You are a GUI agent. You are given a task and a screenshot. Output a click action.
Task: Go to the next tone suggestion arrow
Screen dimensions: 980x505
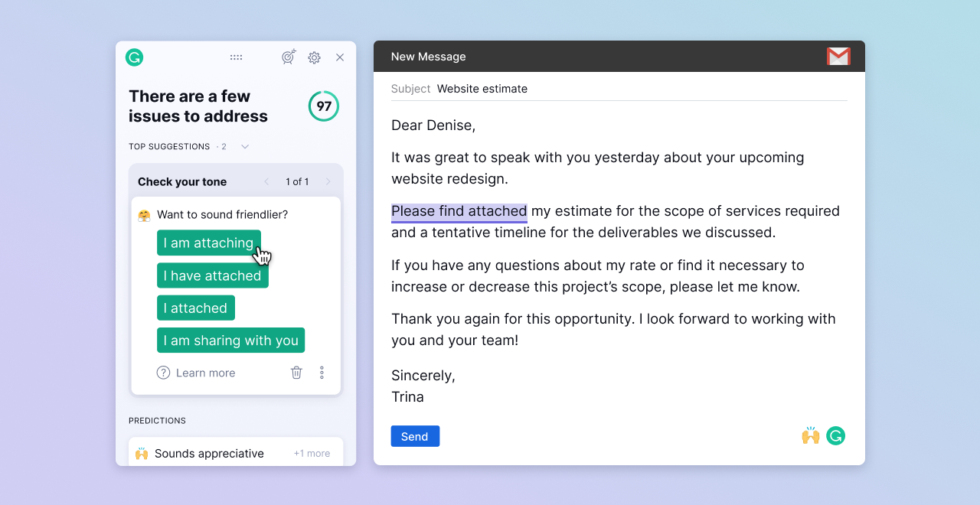point(328,182)
